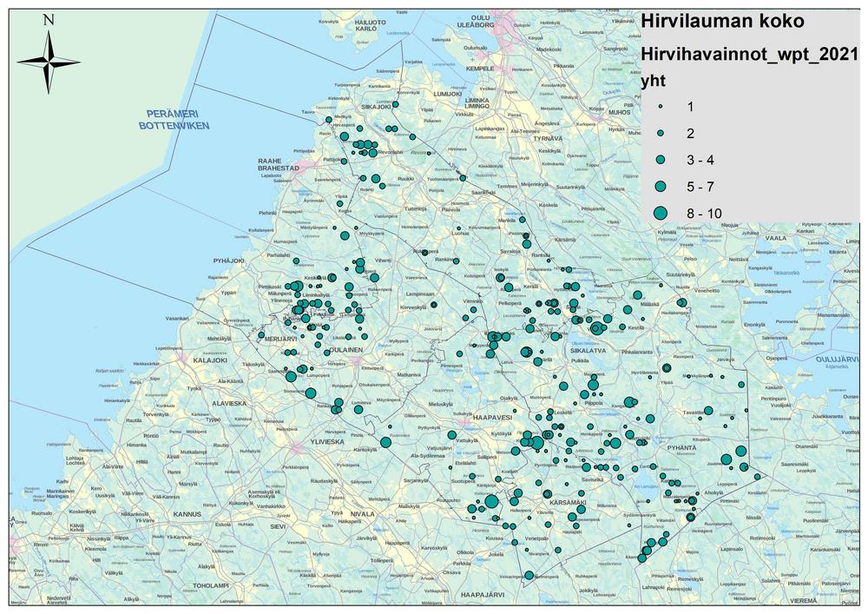The height and width of the screenshot is (614, 868).
Task: Click the "SIEVI" map label
Action: pyautogui.click(x=278, y=528)
